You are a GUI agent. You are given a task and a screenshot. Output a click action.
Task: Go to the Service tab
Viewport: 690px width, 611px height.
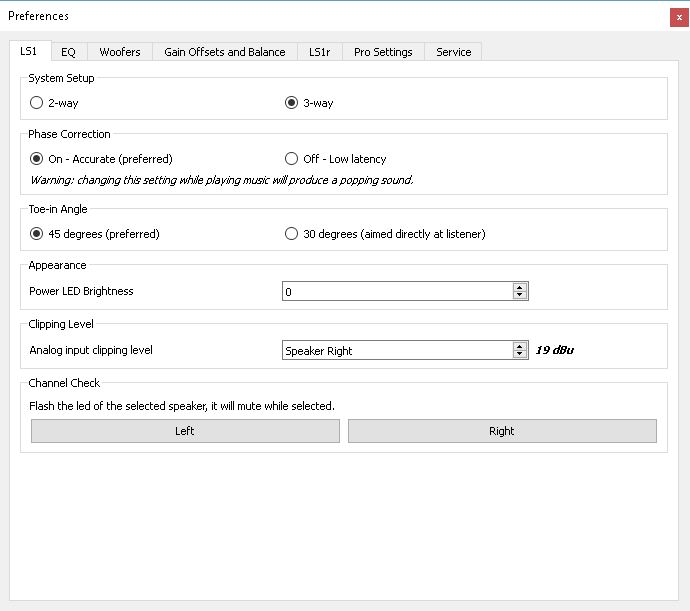click(453, 52)
